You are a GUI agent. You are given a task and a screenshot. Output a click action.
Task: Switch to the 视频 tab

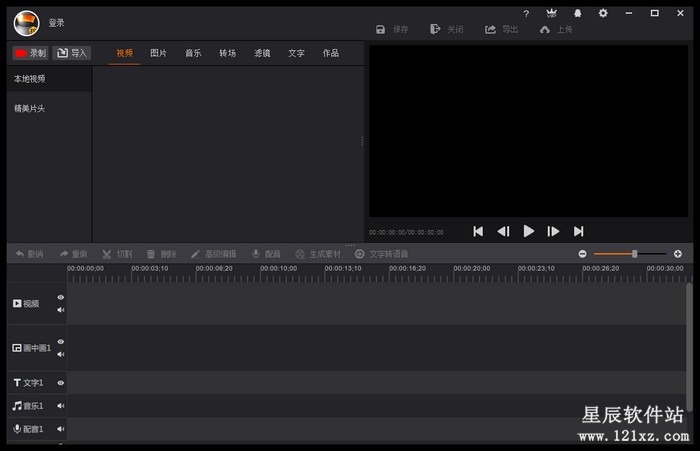pos(125,53)
